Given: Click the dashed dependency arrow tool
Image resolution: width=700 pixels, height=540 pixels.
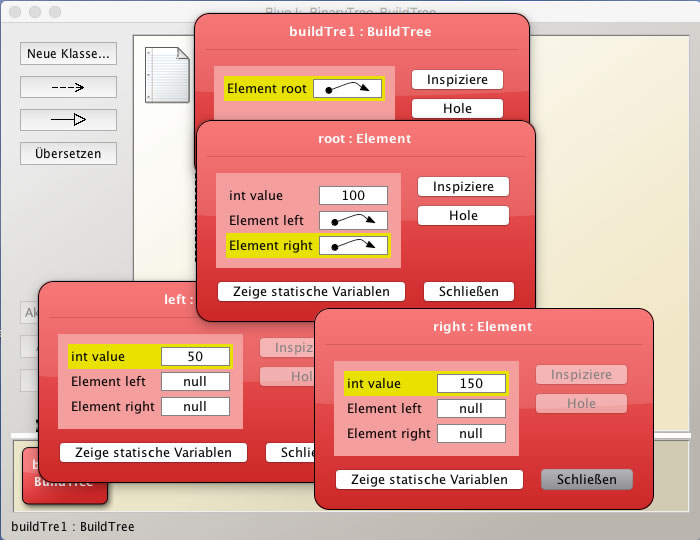Looking at the screenshot, I should 68,87.
